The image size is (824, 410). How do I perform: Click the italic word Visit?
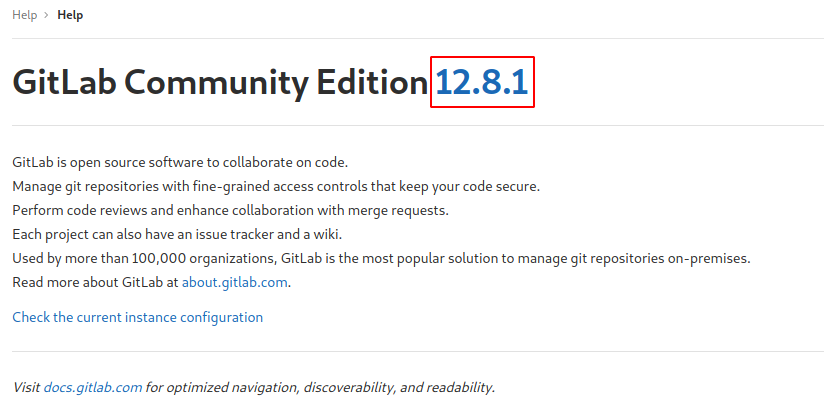(26, 387)
